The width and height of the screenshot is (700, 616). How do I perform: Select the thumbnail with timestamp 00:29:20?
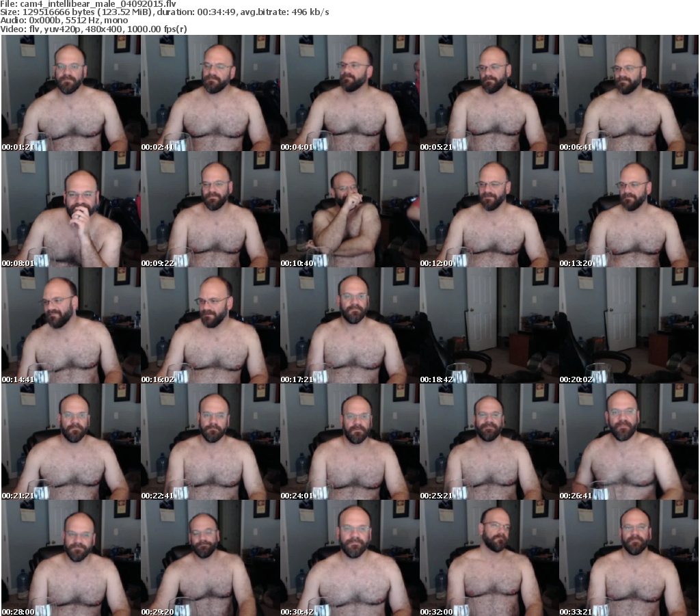click(x=211, y=558)
